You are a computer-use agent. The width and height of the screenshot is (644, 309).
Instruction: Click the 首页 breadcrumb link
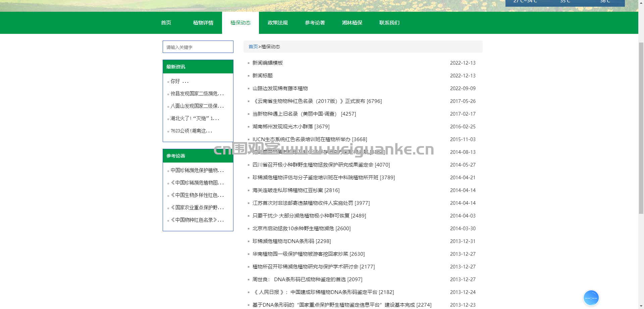tap(253, 47)
